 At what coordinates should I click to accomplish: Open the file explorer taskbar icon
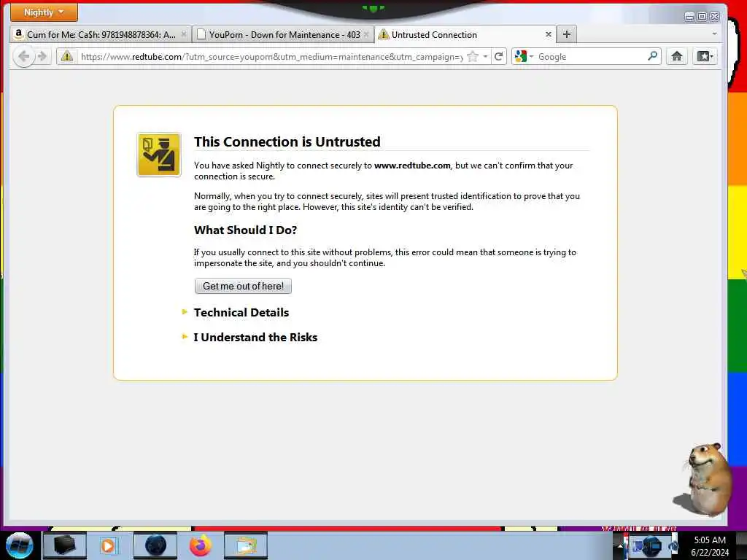[x=245, y=545]
